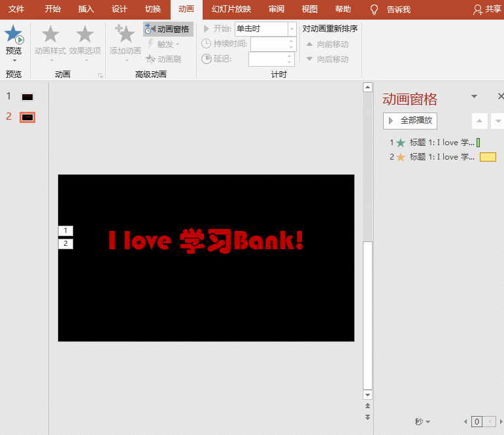The height and width of the screenshot is (435, 504).
Task: Switch to the 切换 transitions tab
Action: pos(152,9)
